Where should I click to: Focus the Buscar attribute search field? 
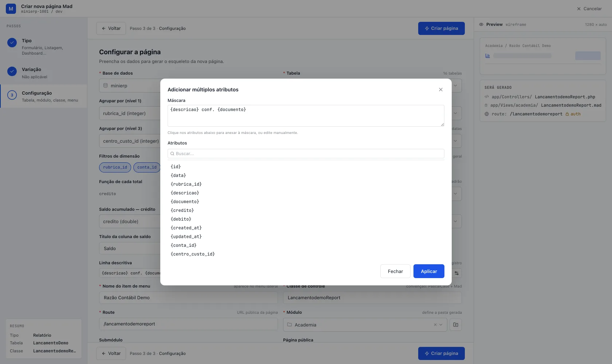306,154
